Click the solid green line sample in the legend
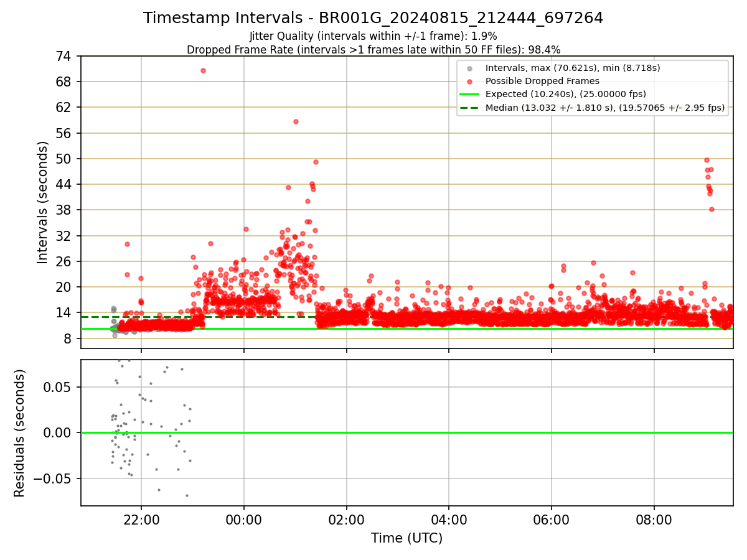 (469, 94)
